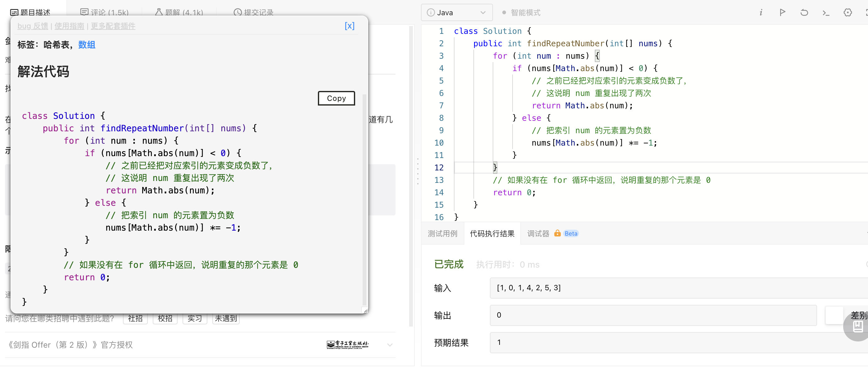The height and width of the screenshot is (370, 868).
Task: Click the 输出 result field
Action: (653, 315)
